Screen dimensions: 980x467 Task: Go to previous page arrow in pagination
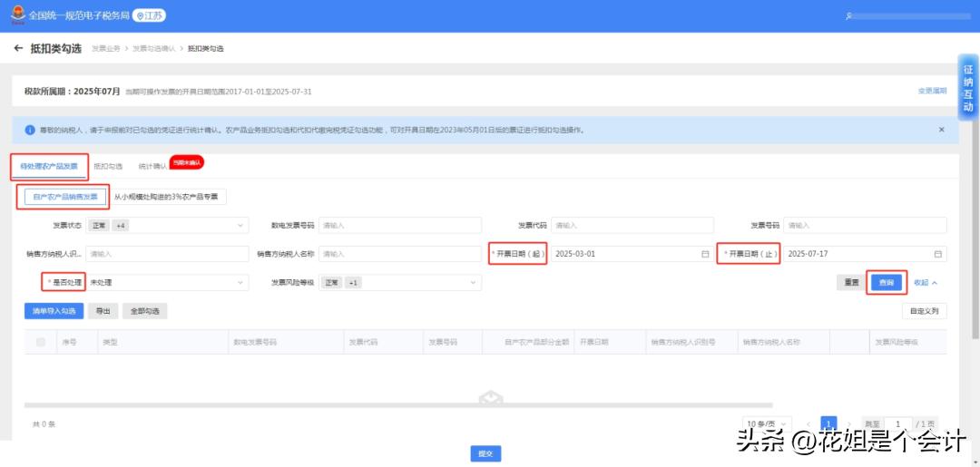tap(808, 423)
